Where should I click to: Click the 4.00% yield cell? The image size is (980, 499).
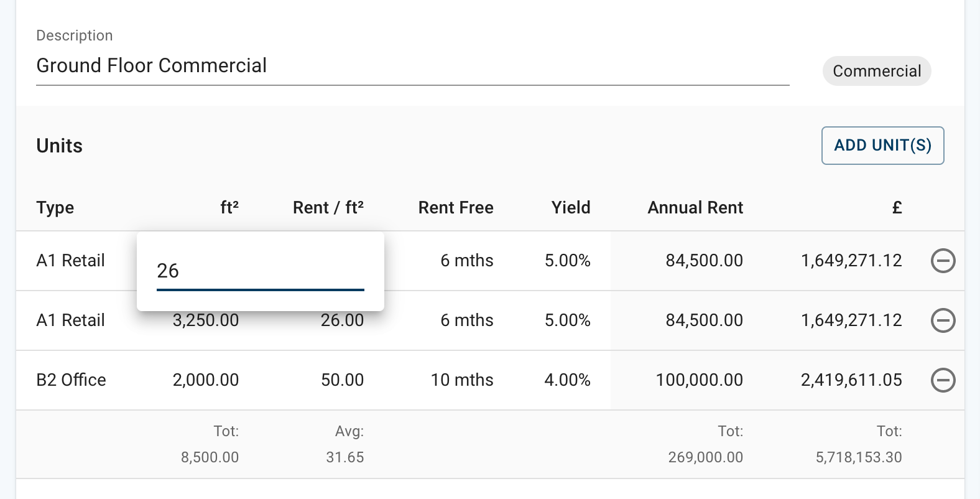(x=568, y=380)
